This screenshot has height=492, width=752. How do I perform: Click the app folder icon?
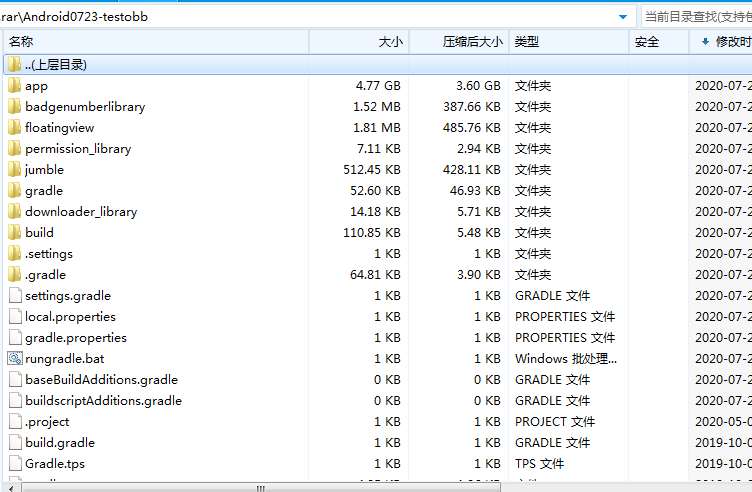tap(14, 85)
